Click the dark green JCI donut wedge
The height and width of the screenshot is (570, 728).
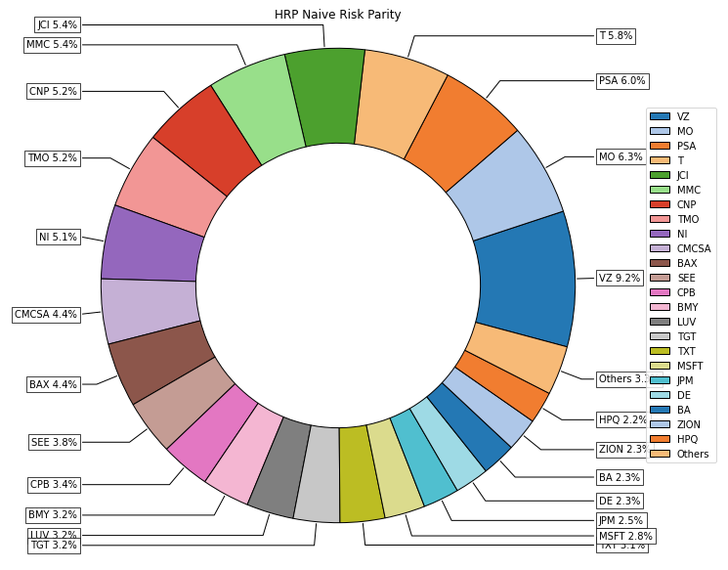tap(328, 96)
